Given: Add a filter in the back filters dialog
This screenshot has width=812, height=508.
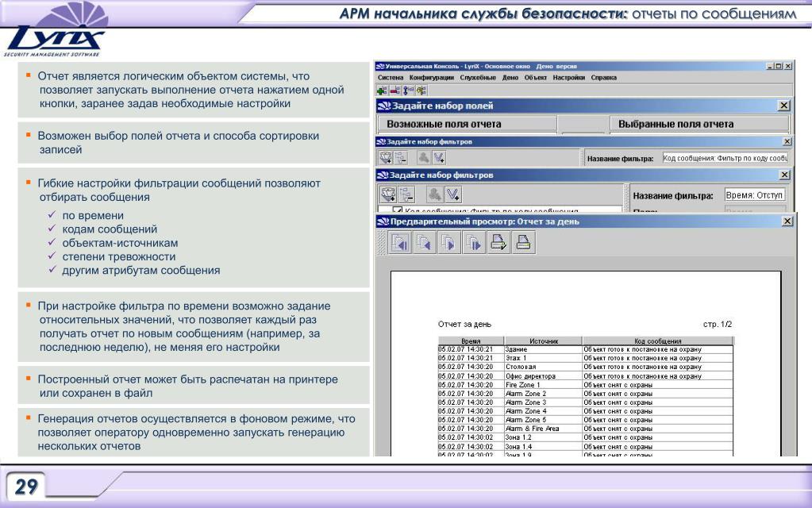Looking at the screenshot, I should coord(385,157).
